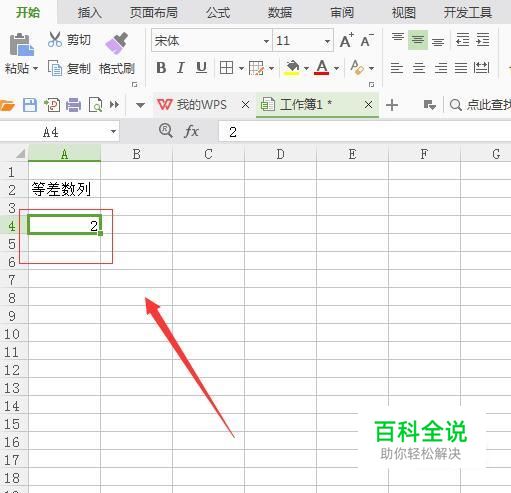Switch to the 插入 tab
The image size is (511, 493).
tap(89, 13)
